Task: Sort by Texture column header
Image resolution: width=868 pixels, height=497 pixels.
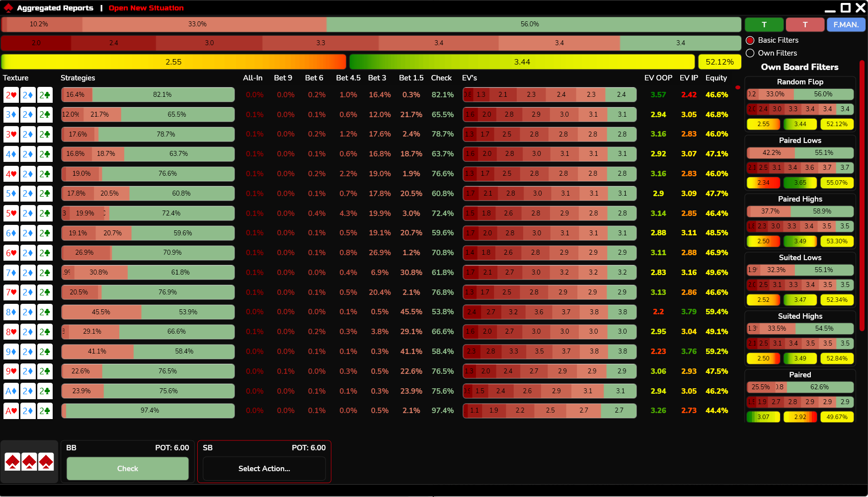Action: point(16,78)
